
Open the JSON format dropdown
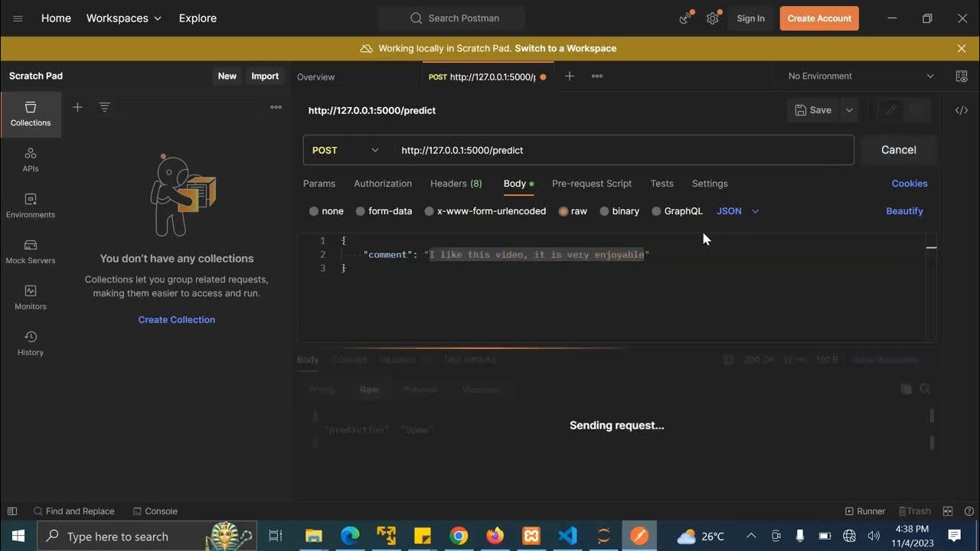click(x=738, y=211)
